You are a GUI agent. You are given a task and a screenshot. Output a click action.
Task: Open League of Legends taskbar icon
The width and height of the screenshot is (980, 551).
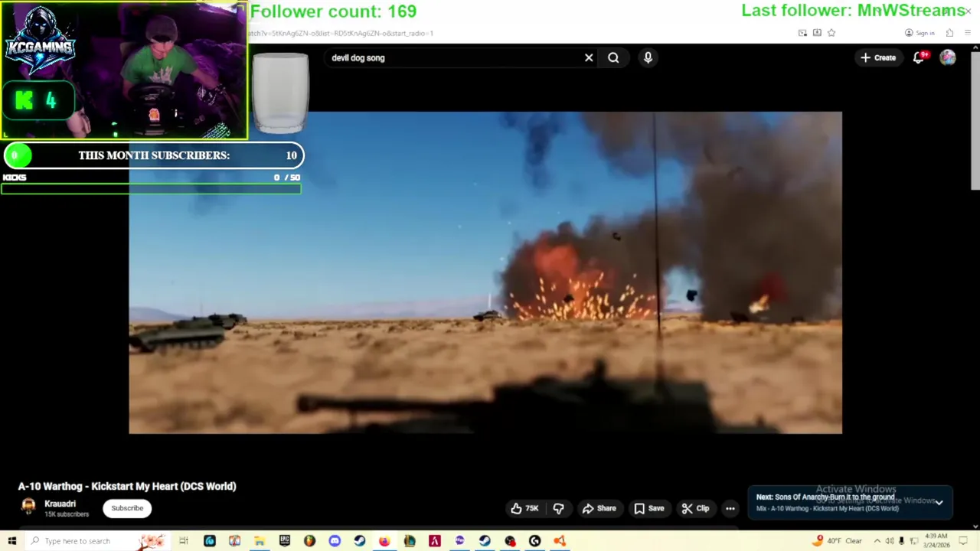[410, 541]
